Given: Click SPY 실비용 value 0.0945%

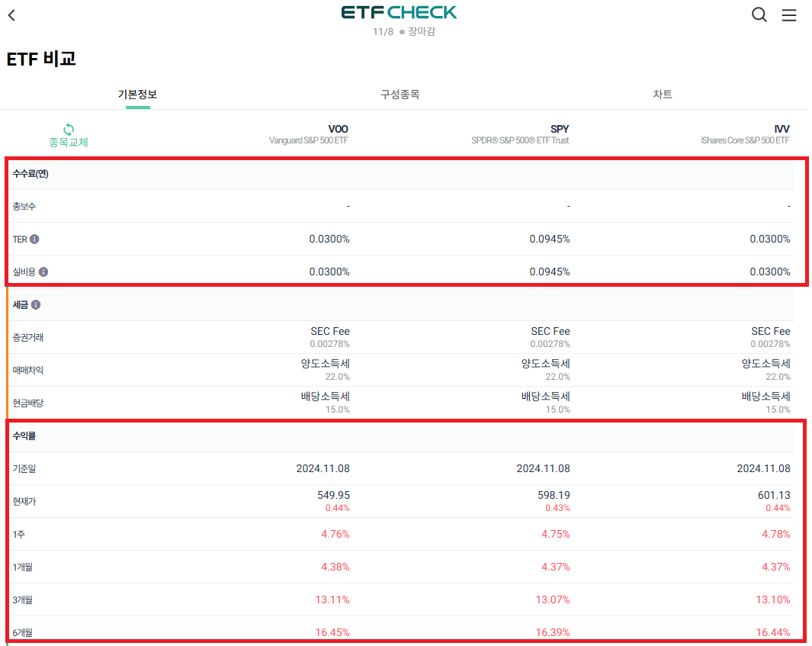Looking at the screenshot, I should point(550,272).
